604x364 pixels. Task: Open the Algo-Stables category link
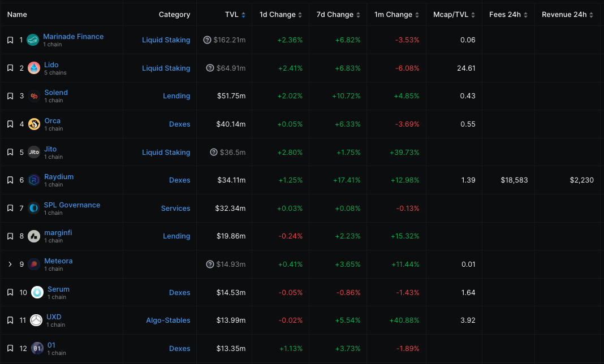point(168,320)
